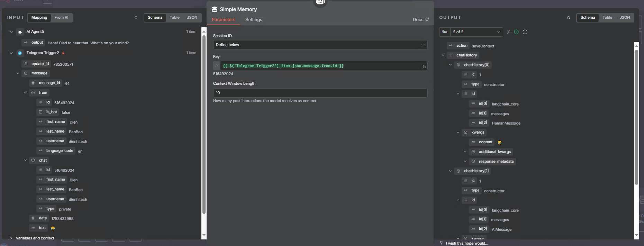The width and height of the screenshot is (644, 246).
Task: Expand the Variables and context section
Action: pos(11,238)
